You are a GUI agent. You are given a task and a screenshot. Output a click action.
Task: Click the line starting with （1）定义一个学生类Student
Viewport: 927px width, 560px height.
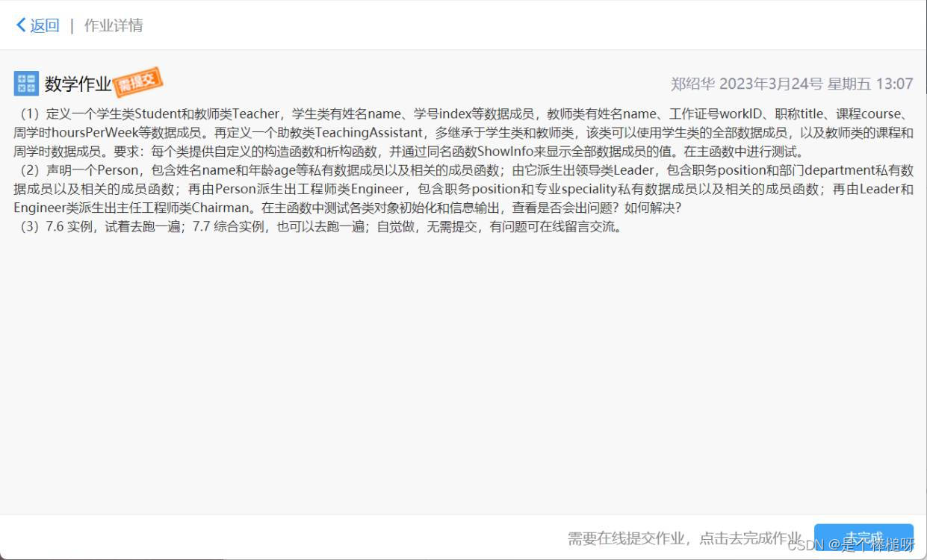463,114
